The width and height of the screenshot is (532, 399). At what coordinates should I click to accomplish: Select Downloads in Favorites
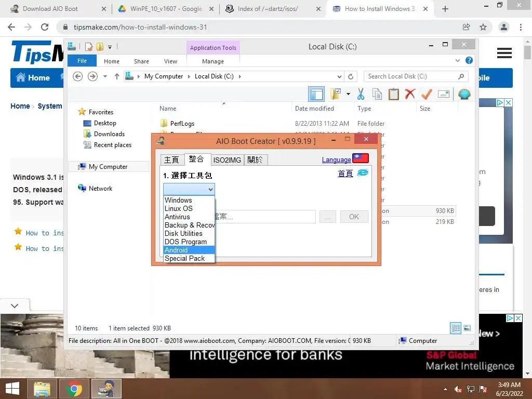[109, 134]
